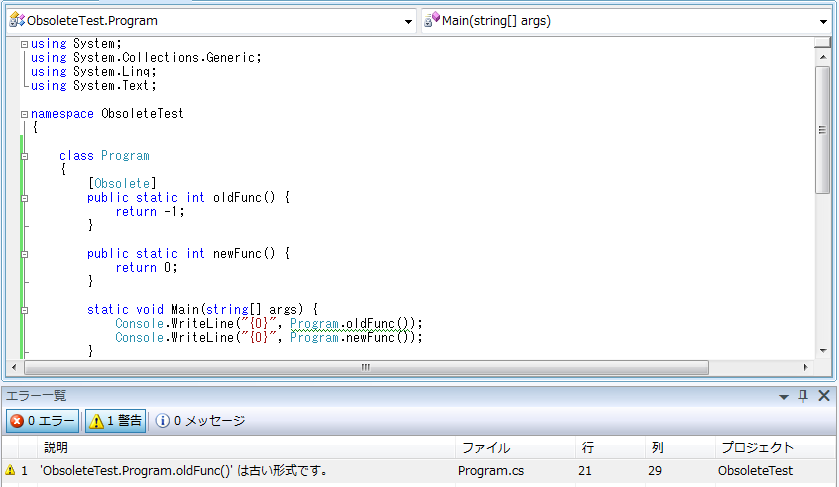Click the editor vertical scrollbar down arrow

tap(823, 351)
